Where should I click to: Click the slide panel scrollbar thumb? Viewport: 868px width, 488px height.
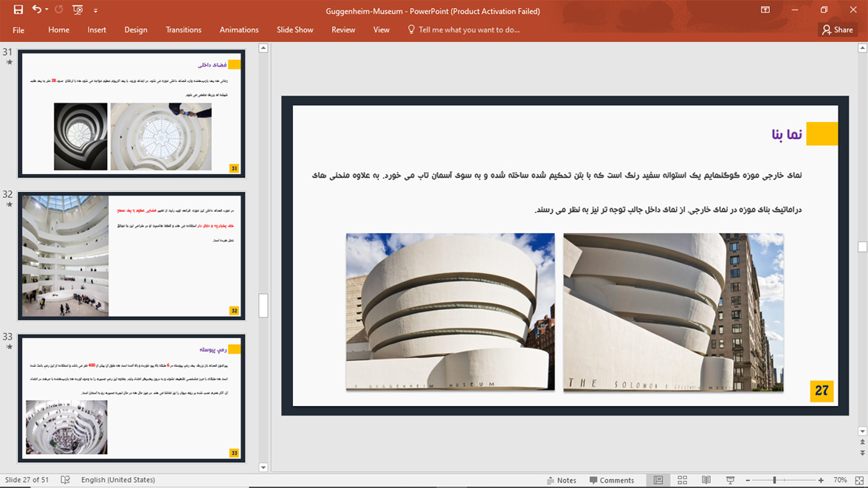[263, 306]
